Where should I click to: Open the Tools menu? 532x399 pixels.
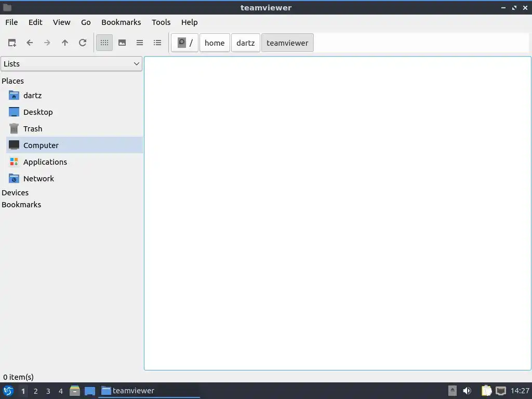coord(161,22)
